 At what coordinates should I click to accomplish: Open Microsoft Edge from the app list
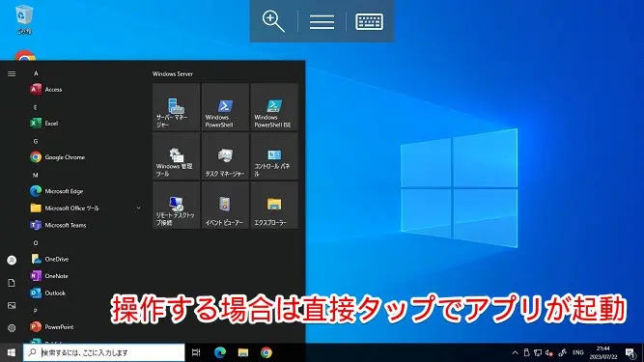click(86, 191)
